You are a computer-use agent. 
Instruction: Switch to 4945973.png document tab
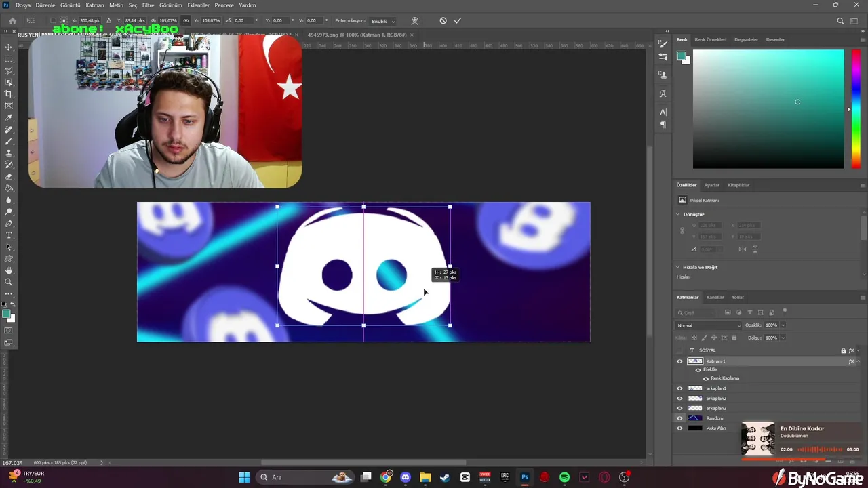357,35
